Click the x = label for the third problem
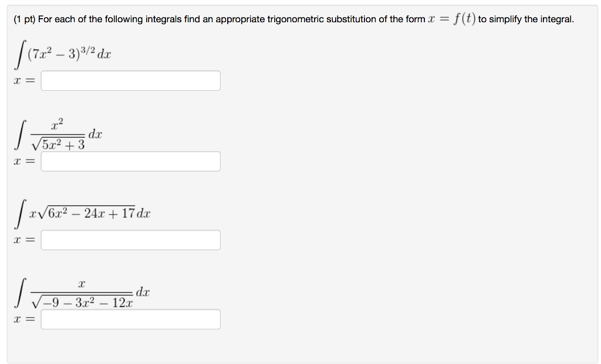Image resolution: width=601 pixels, height=364 pixels. [23, 240]
